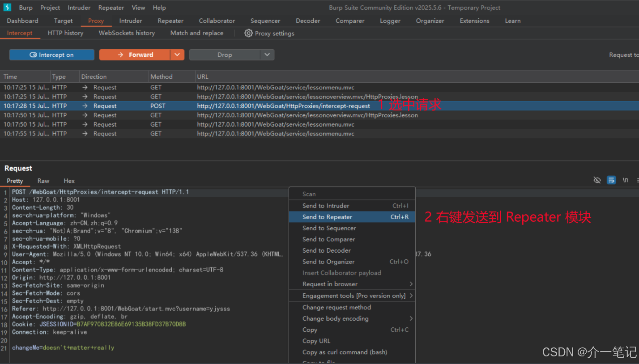Expand Change body encoding submenu
Viewport: 639px width, 364px height.
click(352, 318)
